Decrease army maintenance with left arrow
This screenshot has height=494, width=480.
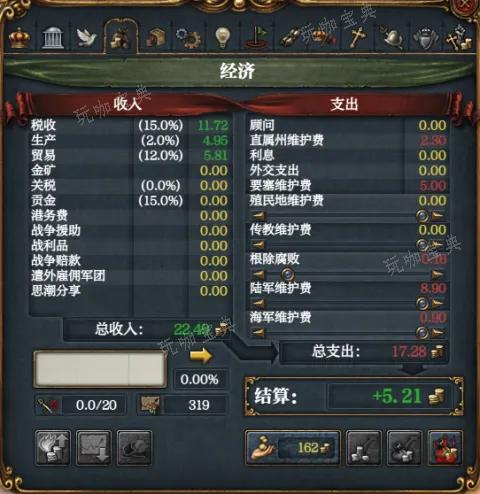[258, 303]
